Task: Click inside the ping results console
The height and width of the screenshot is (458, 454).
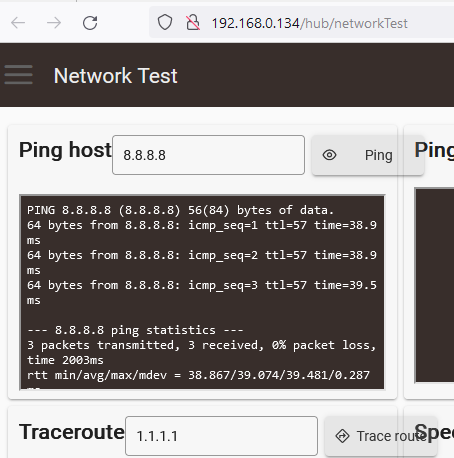Action: pos(202,292)
